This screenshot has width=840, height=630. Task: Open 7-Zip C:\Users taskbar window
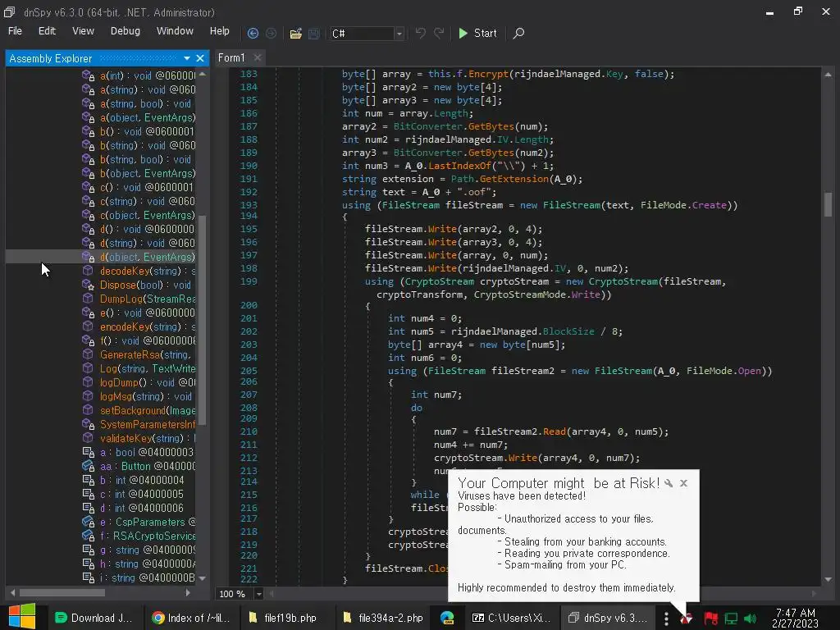(511, 618)
